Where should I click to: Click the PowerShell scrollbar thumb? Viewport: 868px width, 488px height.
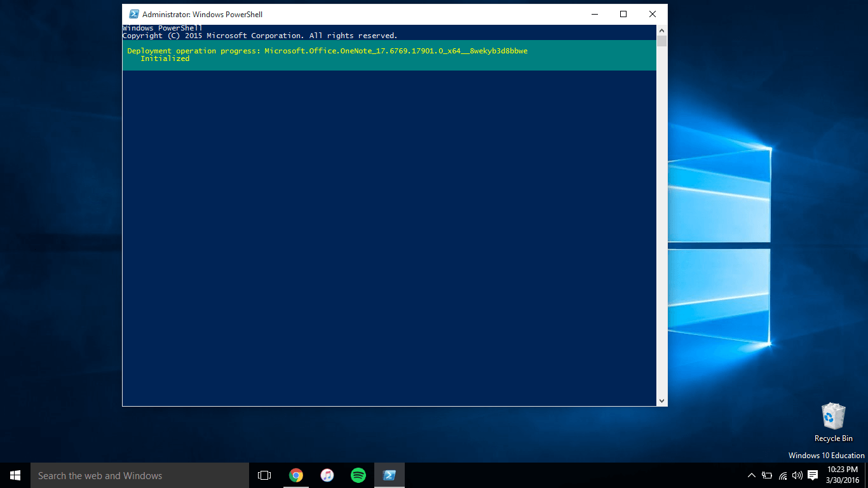point(661,41)
